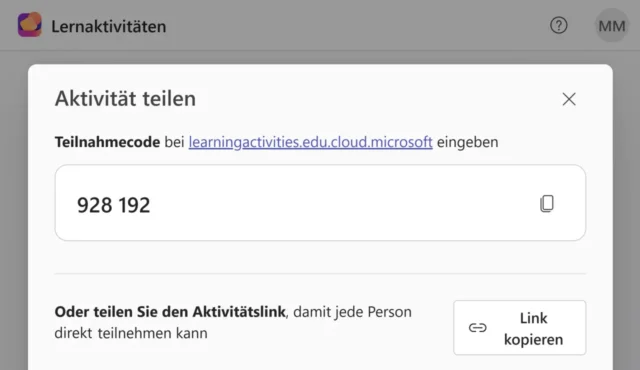Click the Teilnahmecode label text
This screenshot has height=370, width=640.
coord(107,142)
